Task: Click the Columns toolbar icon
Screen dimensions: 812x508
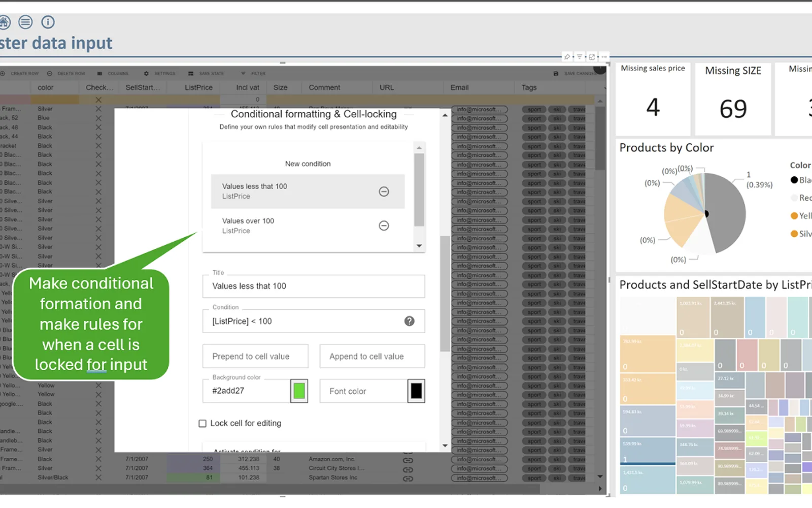Action: point(99,74)
